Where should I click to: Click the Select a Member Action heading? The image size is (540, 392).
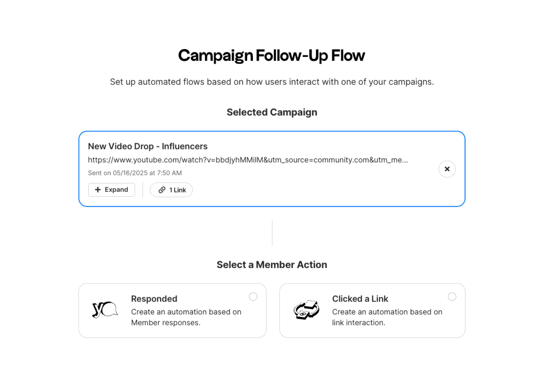pos(272,265)
